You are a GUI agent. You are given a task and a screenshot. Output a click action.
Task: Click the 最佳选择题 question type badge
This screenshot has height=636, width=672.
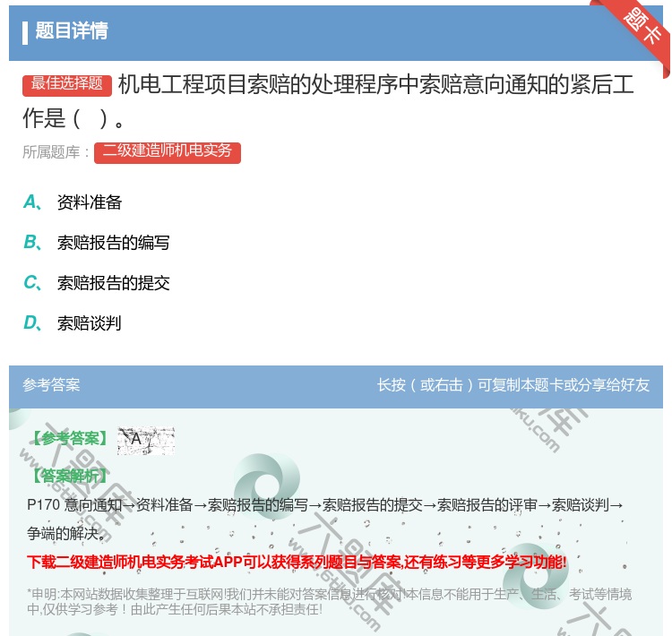click(x=67, y=85)
